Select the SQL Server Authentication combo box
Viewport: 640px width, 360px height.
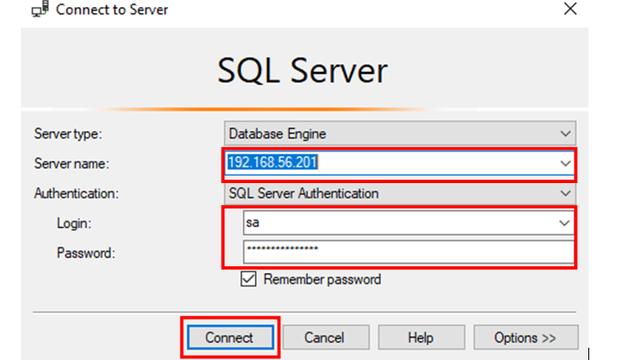[x=400, y=193]
